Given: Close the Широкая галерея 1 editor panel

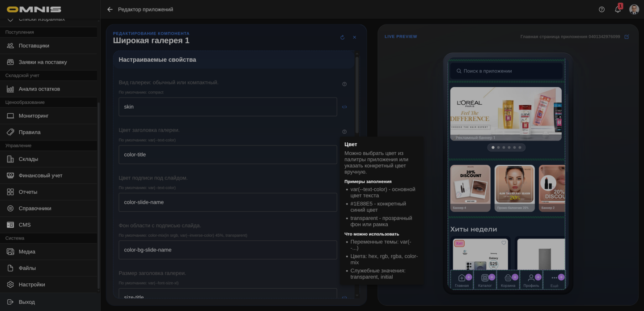Looking at the screenshot, I should pos(354,38).
